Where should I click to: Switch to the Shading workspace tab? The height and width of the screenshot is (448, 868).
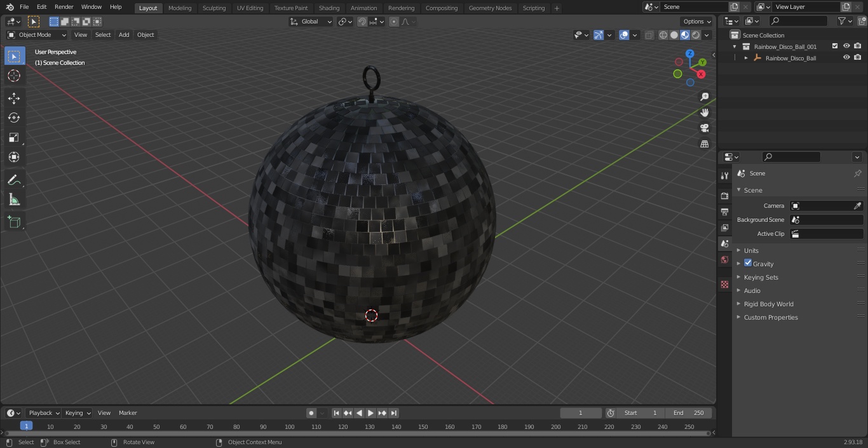329,8
